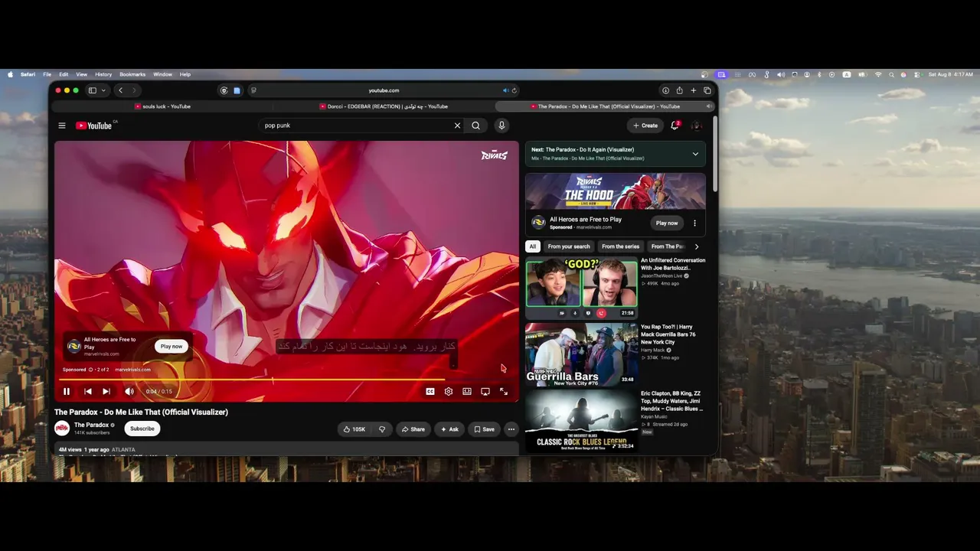Viewport: 980px width, 551px height.
Task: Jump to previous video in player
Action: click(x=88, y=391)
